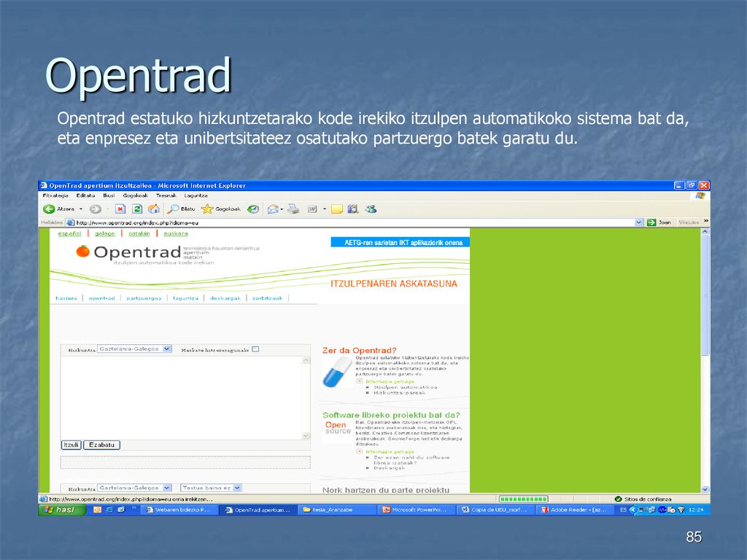
Task: Switch language to catalán link
Action: [x=139, y=233]
